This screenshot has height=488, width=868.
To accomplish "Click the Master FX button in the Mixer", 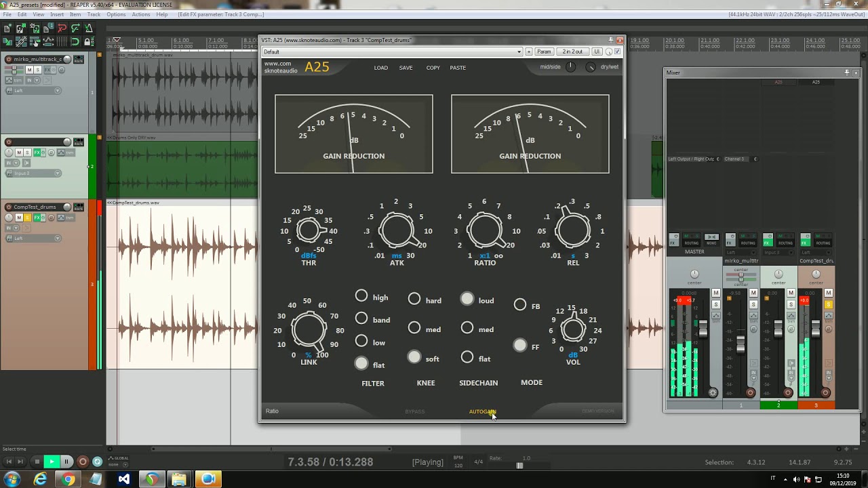I will [x=673, y=241].
